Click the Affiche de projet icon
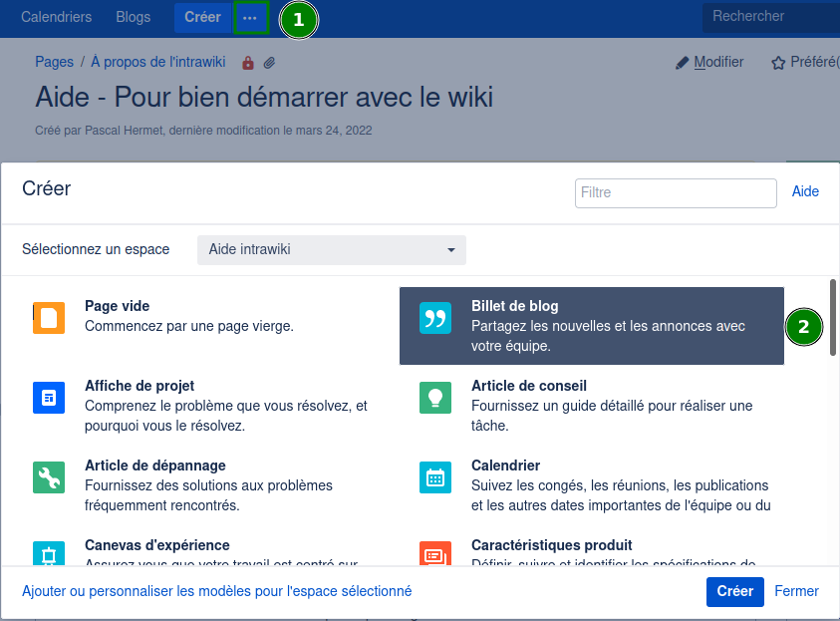Viewport: 840px width, 621px height. point(49,398)
